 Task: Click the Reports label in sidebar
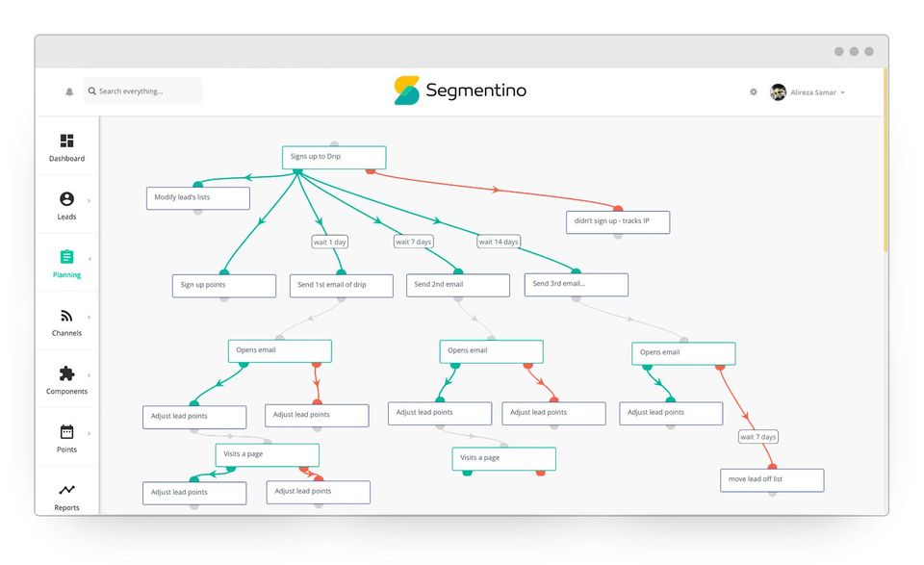[x=66, y=508]
